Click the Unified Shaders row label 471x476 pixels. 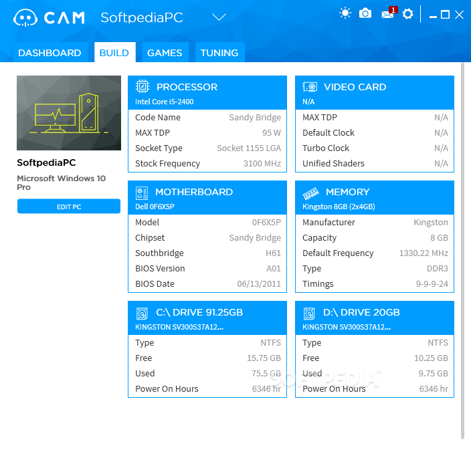pyautogui.click(x=333, y=164)
